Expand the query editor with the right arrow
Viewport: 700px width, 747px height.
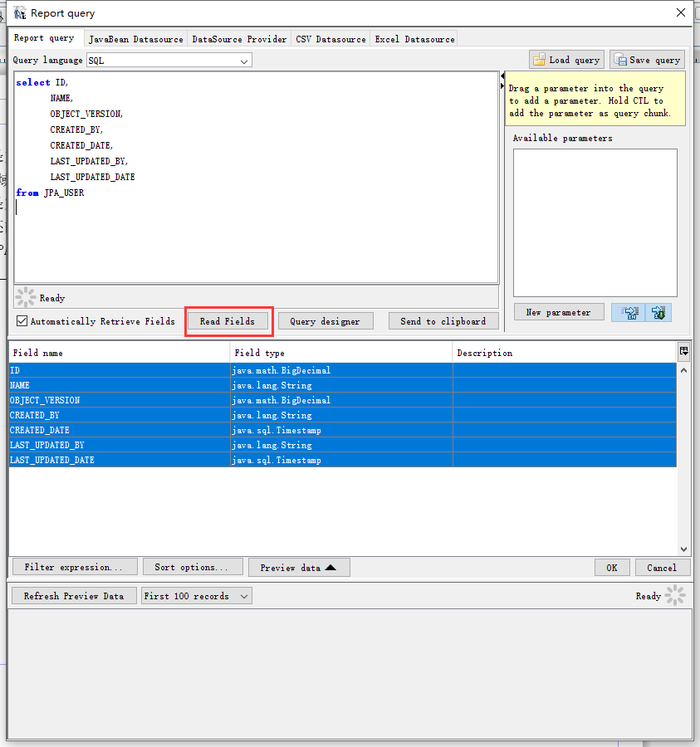[502, 86]
